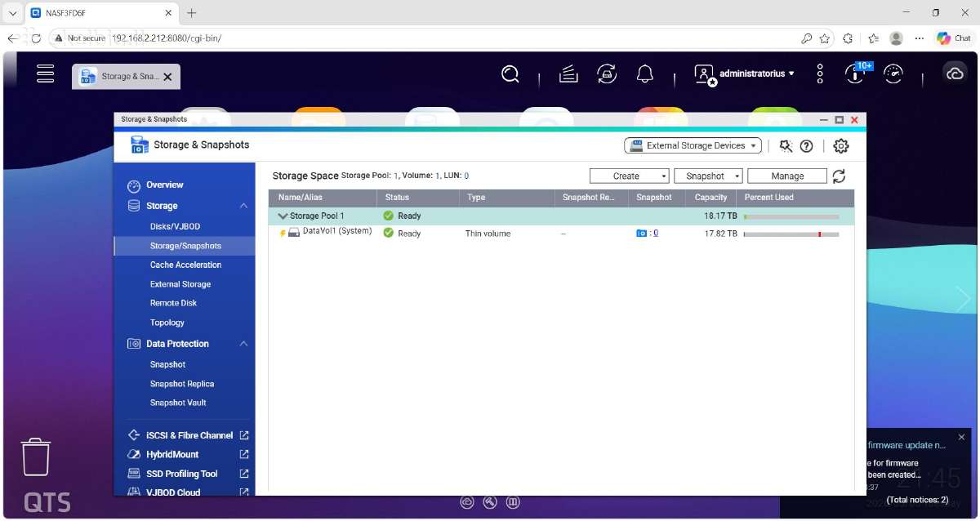The height and width of the screenshot is (521, 980).
Task: Open the Snapshot dropdown button
Action: [708, 176]
